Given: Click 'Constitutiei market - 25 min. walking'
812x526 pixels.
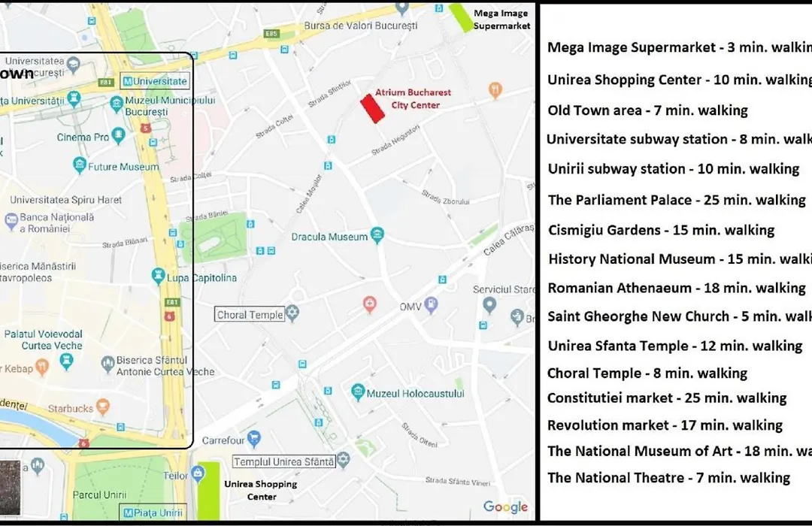Looking at the screenshot, I should click(667, 398).
